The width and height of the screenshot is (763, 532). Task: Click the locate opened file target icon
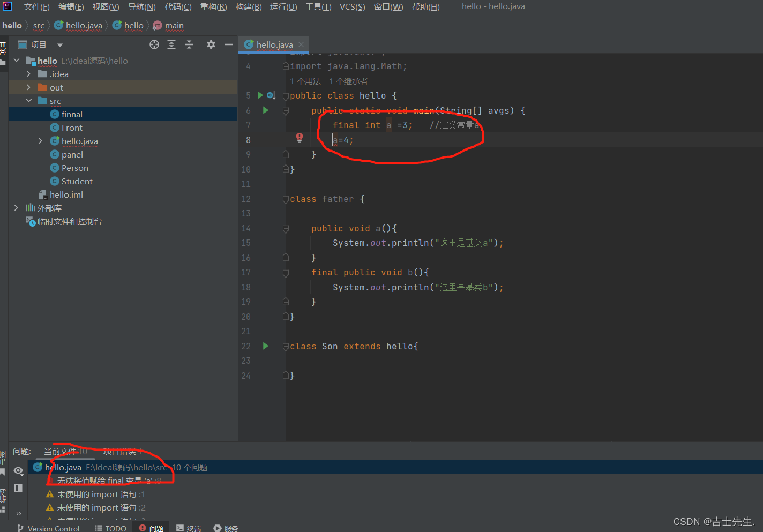point(154,44)
